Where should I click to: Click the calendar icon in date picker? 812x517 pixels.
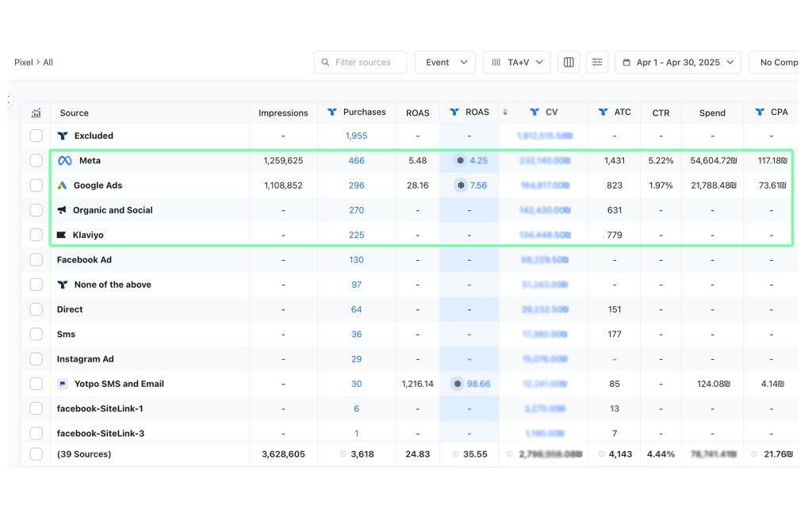coord(626,62)
